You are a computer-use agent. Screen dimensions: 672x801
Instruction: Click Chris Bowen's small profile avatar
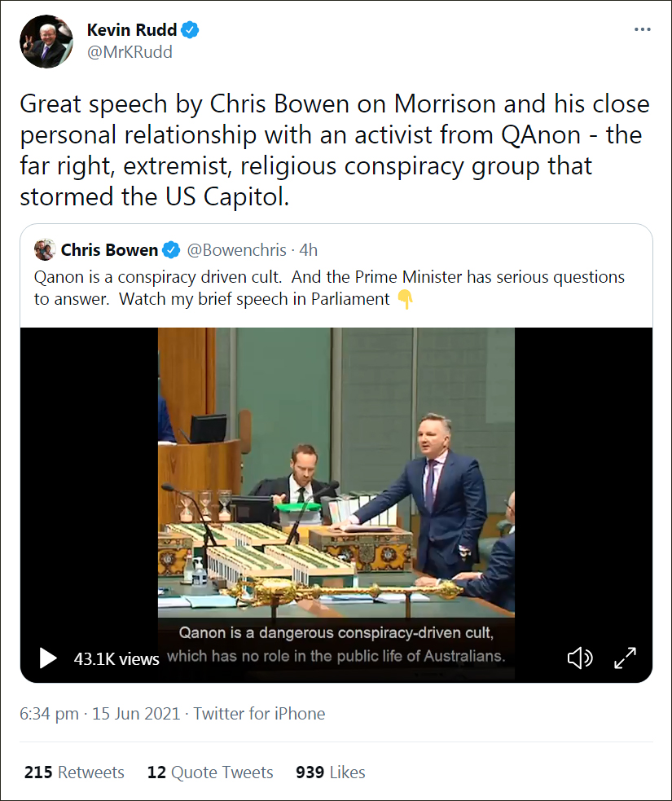[45, 250]
